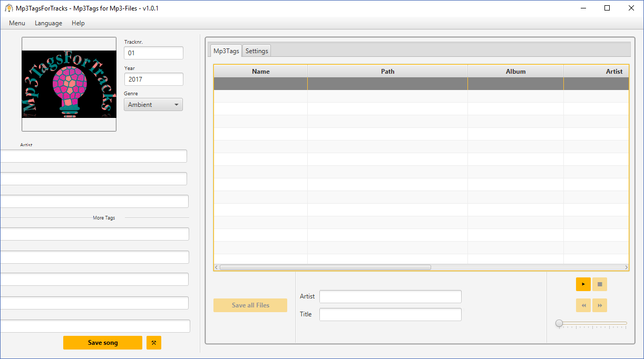Click the Title input field

[391, 314]
